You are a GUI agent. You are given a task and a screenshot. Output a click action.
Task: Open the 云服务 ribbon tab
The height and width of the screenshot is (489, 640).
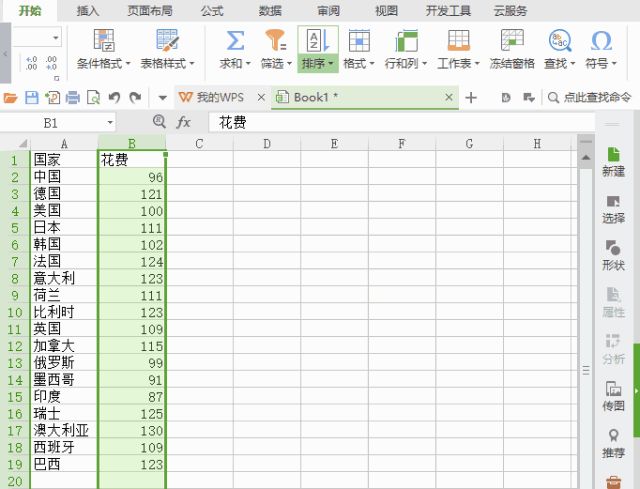(511, 11)
